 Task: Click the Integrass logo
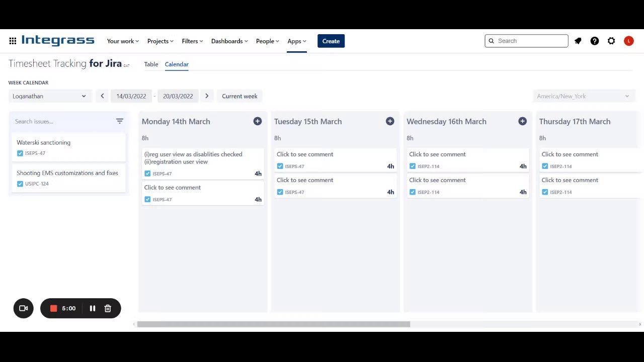pos(58,41)
